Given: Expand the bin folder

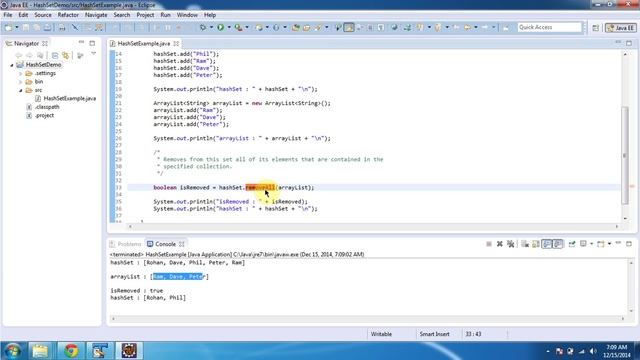Looking at the screenshot, I should coord(20,82).
